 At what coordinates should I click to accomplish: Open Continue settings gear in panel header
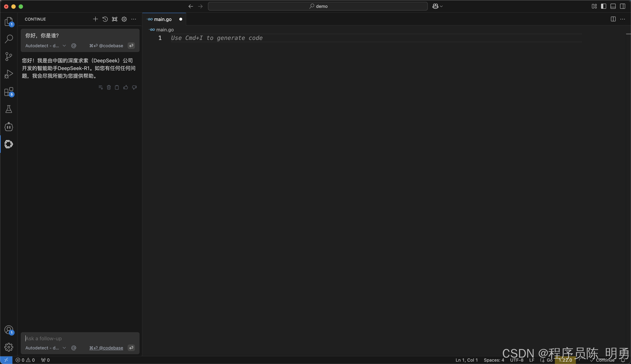pos(124,19)
